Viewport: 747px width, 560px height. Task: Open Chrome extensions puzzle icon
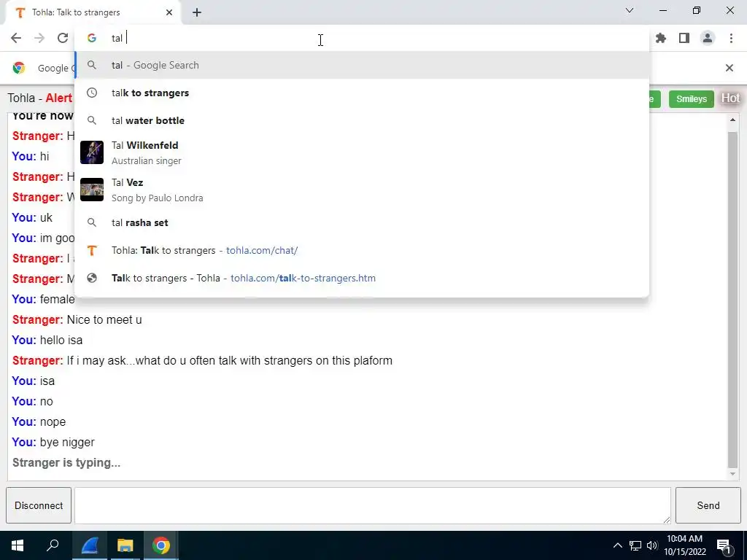click(660, 38)
